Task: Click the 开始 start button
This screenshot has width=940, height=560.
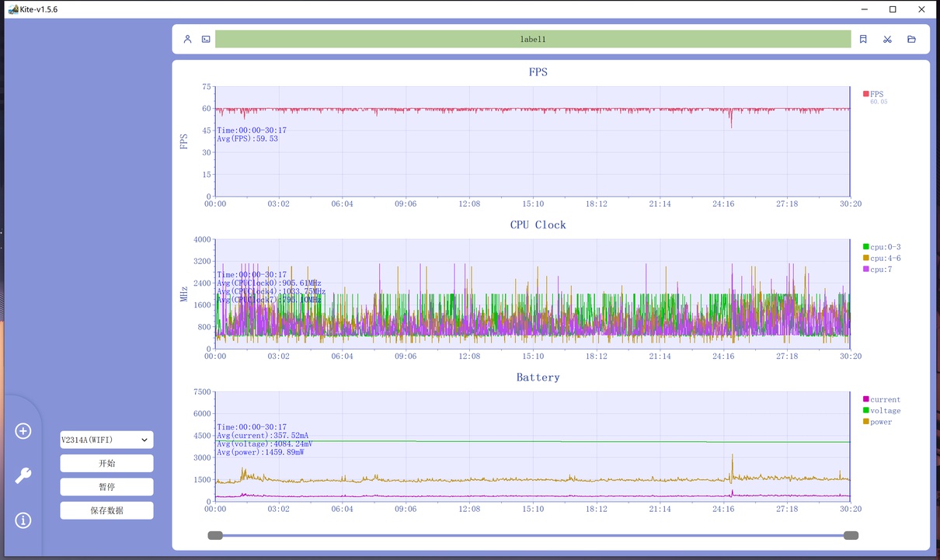Action: click(107, 464)
